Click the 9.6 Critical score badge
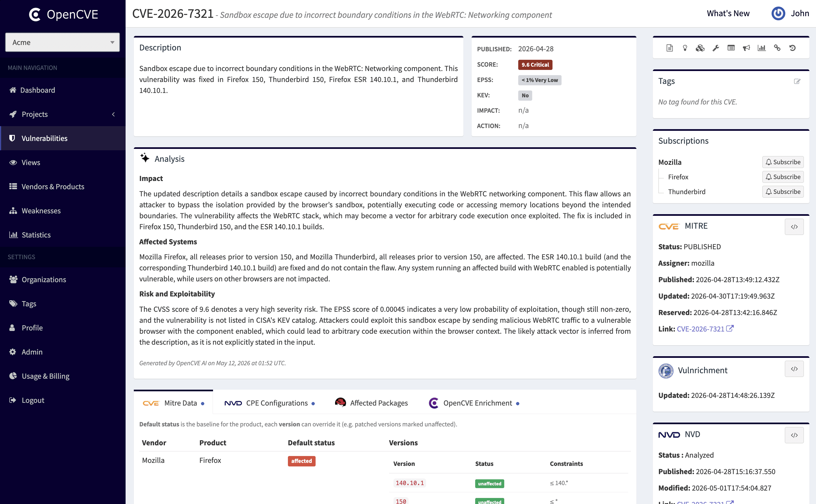 pyautogui.click(x=535, y=65)
